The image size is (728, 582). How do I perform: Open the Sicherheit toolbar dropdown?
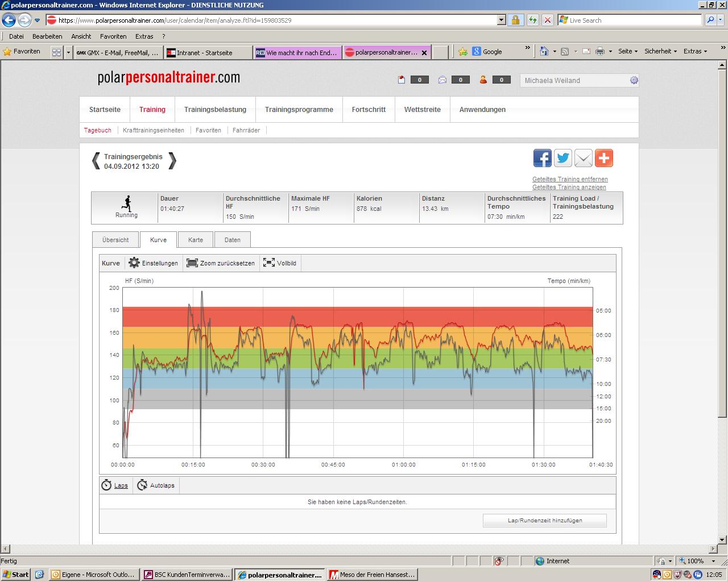click(x=660, y=51)
